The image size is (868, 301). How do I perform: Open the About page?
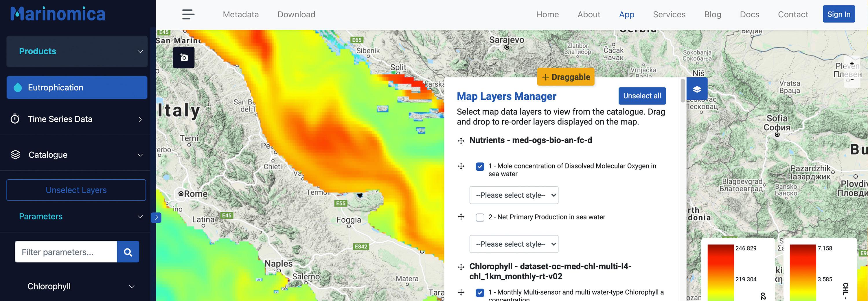(x=589, y=14)
